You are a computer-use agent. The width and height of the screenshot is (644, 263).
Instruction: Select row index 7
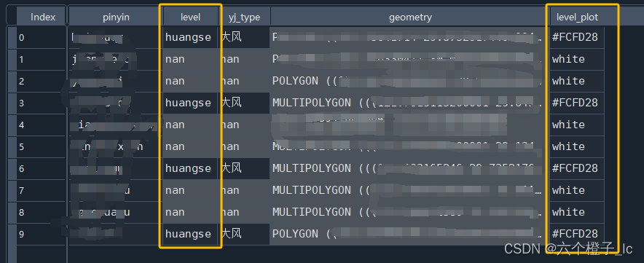41,190
